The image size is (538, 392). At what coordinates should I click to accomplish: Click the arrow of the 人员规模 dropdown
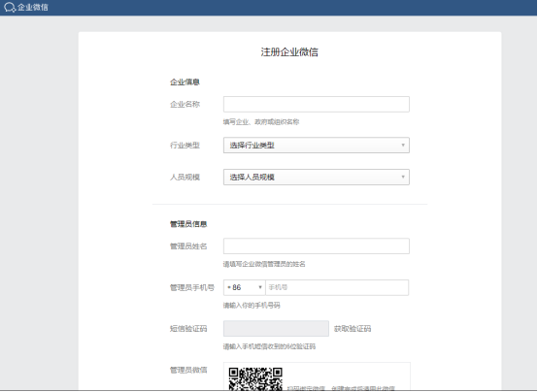tap(403, 177)
